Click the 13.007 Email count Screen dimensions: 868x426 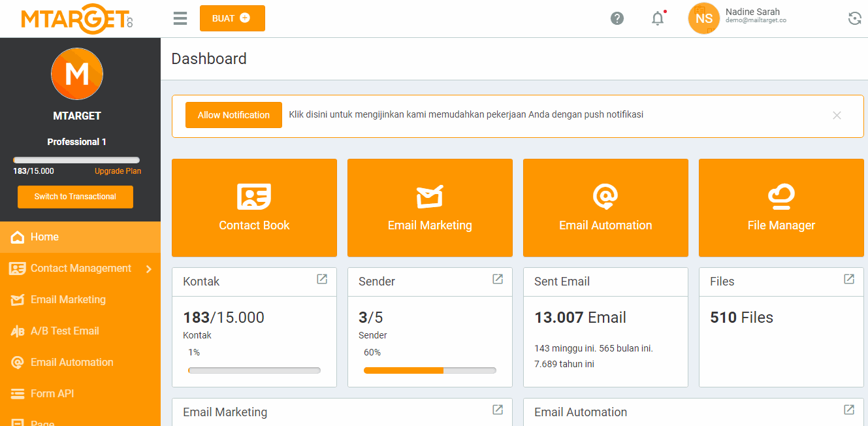580,318
